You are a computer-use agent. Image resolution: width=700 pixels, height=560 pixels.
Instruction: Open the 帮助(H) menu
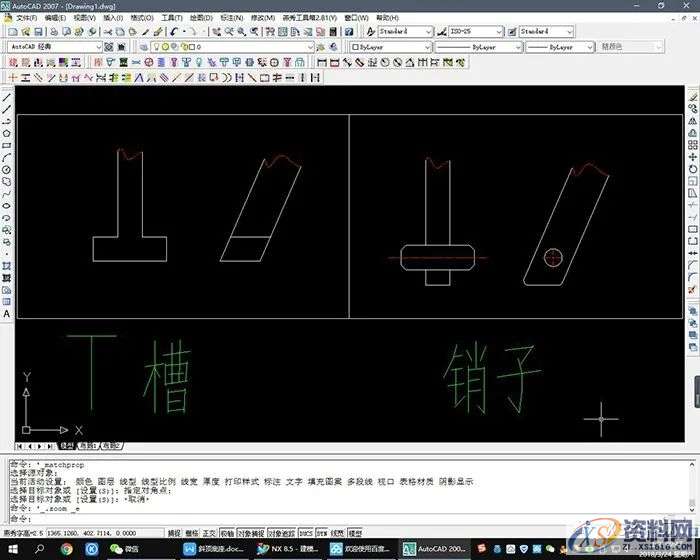tap(388, 18)
